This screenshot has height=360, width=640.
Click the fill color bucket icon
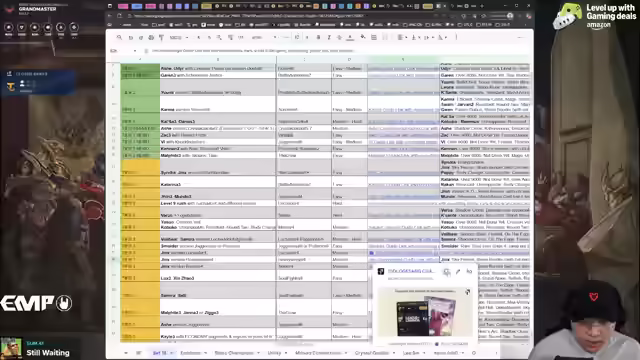click(363, 37)
